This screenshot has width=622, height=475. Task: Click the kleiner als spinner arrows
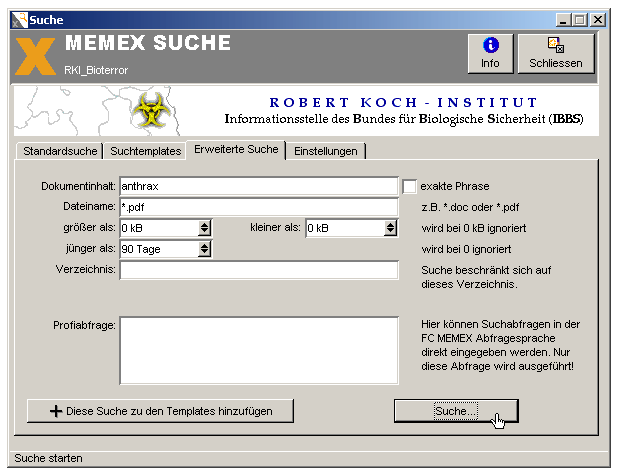390,228
